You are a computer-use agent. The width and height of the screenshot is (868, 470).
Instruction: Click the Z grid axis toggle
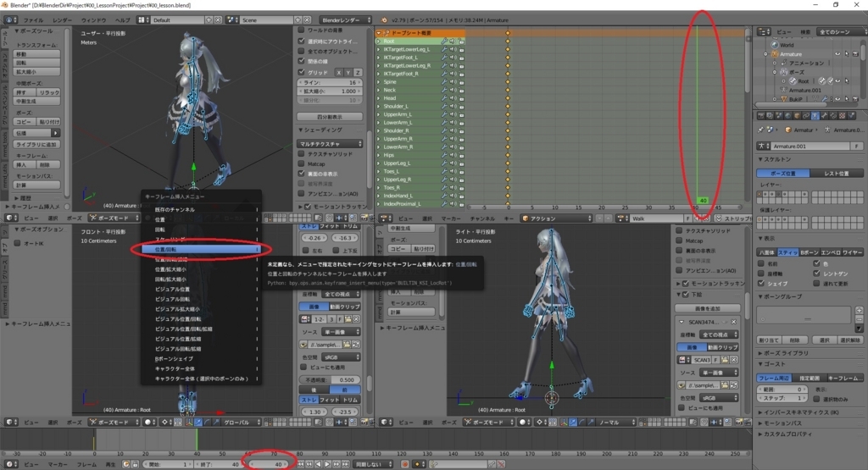pos(358,73)
